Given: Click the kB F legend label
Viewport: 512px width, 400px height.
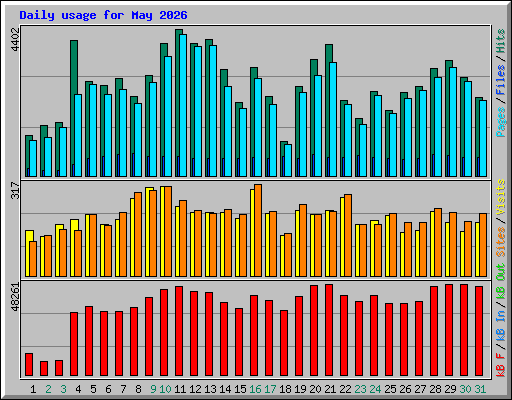Looking at the screenshot, I should tap(500, 364).
